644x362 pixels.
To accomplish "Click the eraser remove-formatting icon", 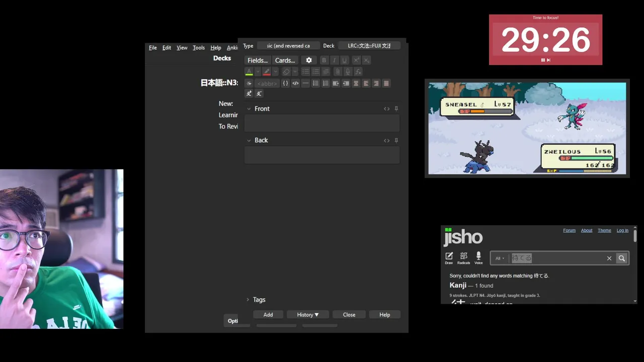I will point(286,72).
